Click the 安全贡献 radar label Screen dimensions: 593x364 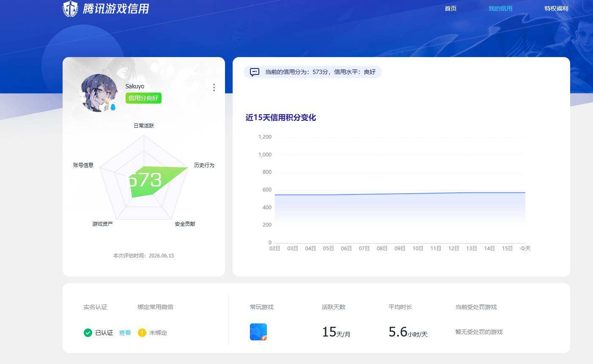coord(185,224)
